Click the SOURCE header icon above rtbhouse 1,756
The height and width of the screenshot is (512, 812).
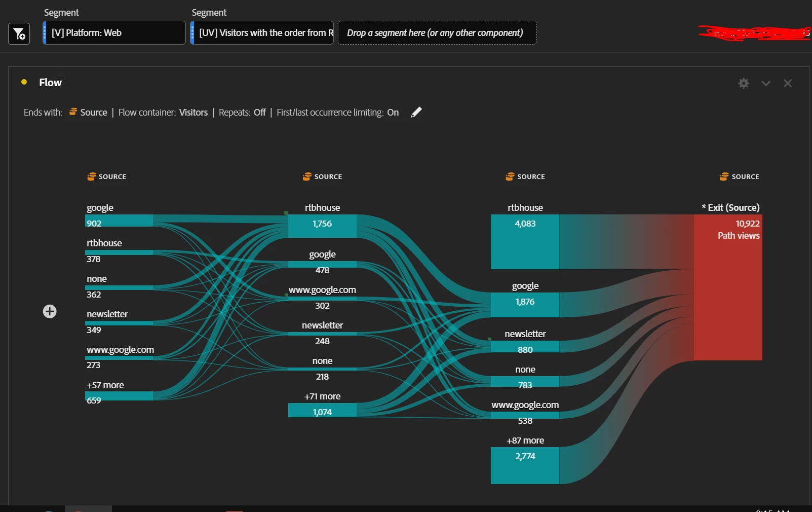pos(307,176)
